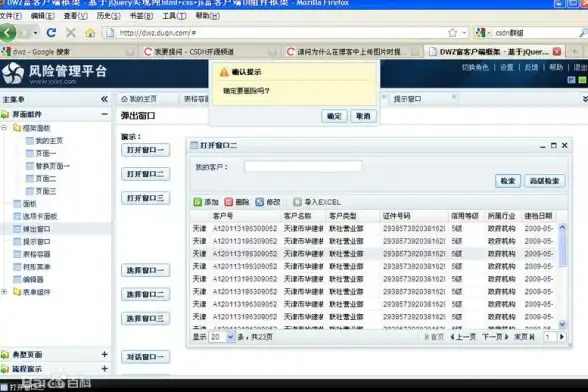The width and height of the screenshot is (588, 392).
Task: Select the green theme swatch
Action: (582, 80)
